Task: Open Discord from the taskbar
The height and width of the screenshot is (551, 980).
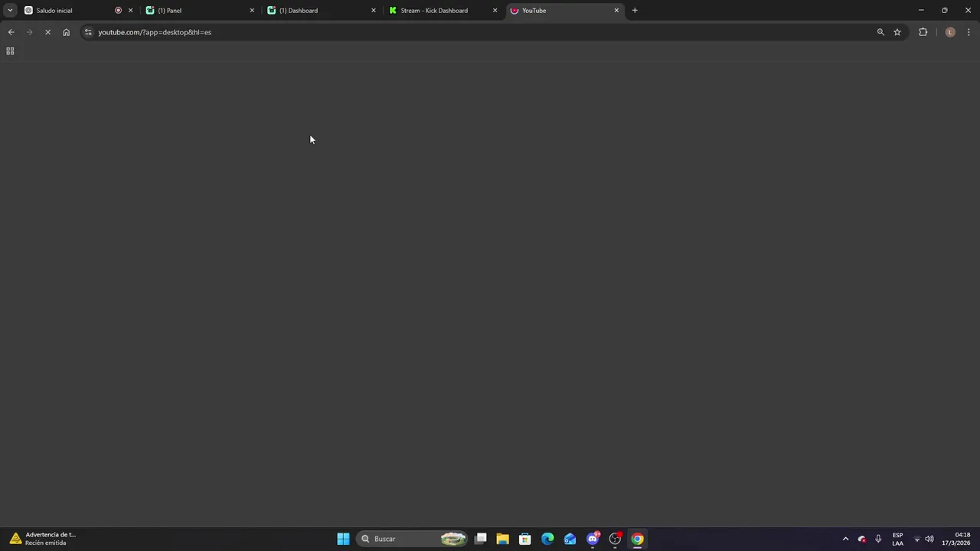Action: (593, 539)
